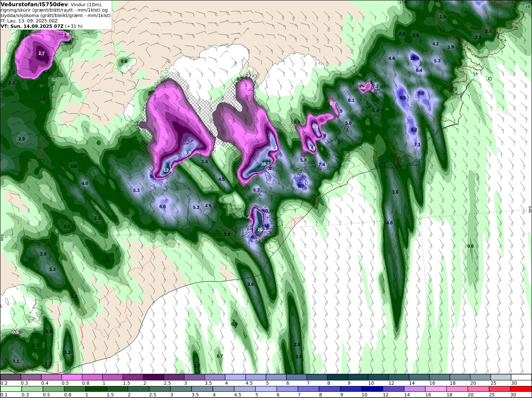Select top legend swatch between 0.5 and 0.8
Image resolution: width=532 pixels, height=398 pixels.
[x=71, y=377]
